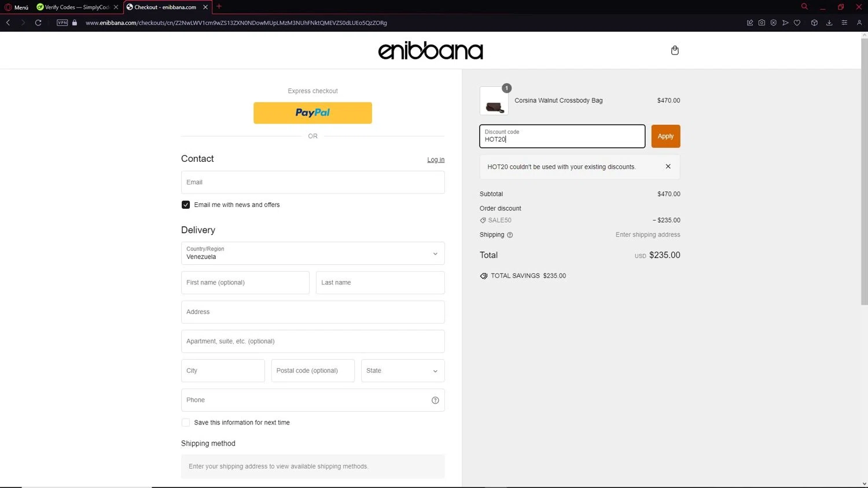Open a new browser tab
Screen dimensions: 868x488
[x=219, y=7]
